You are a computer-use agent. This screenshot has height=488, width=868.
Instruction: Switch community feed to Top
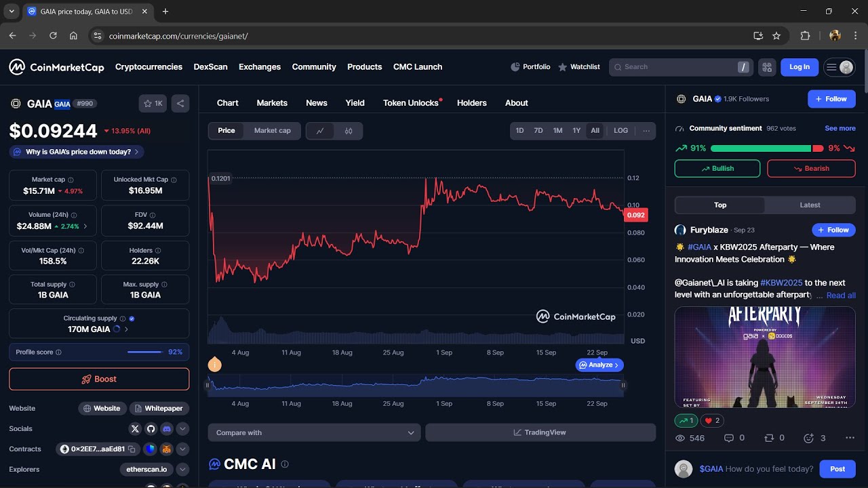click(x=720, y=205)
